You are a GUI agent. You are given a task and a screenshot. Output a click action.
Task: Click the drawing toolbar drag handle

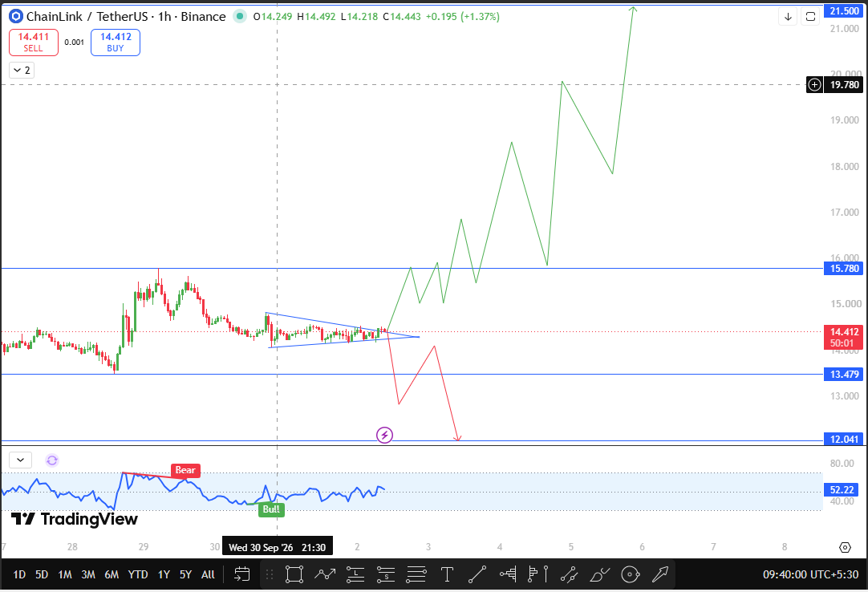coord(270,574)
